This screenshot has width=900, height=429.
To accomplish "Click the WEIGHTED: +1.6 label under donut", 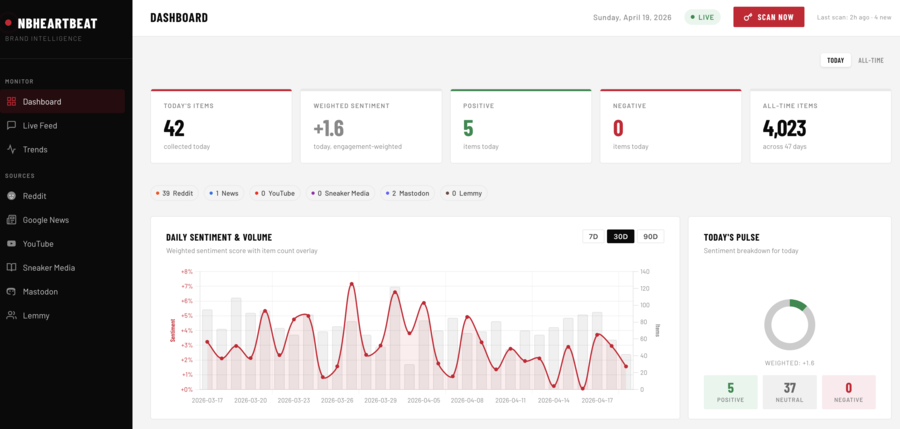I will [790, 363].
